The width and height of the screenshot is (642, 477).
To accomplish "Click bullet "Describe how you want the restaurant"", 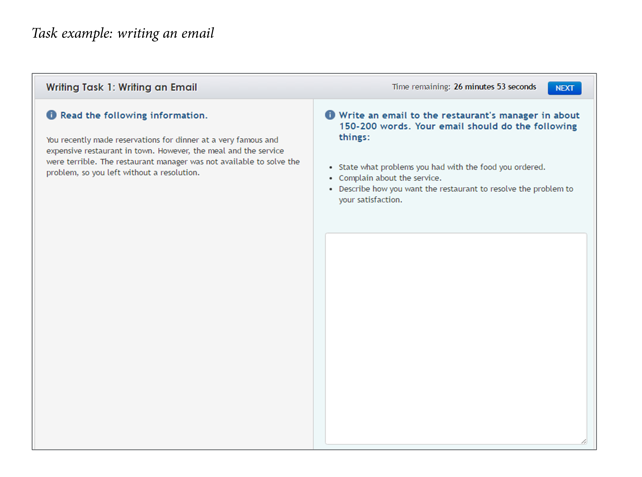I will (x=455, y=188).
